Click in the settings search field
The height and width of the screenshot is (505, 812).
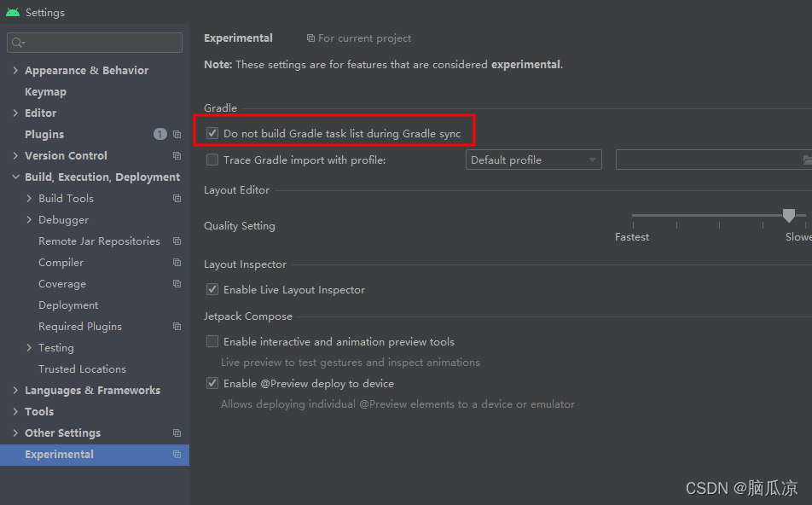(95, 43)
